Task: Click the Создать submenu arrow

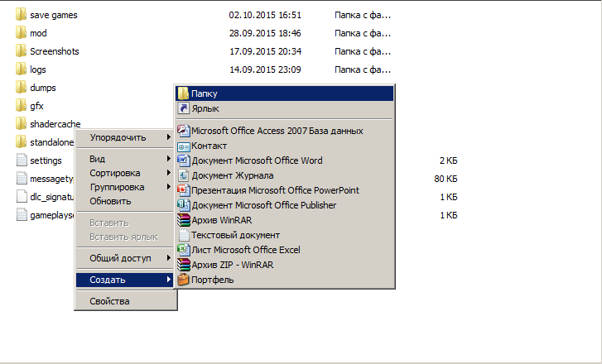Action: (x=169, y=280)
